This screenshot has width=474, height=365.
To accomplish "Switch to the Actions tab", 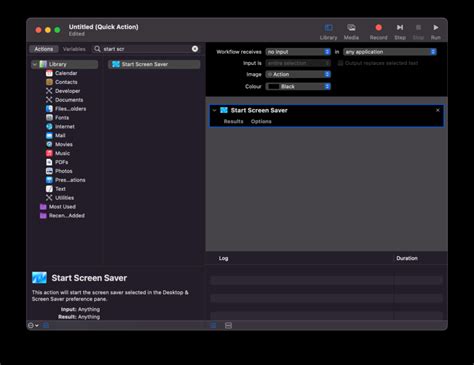I will click(44, 49).
